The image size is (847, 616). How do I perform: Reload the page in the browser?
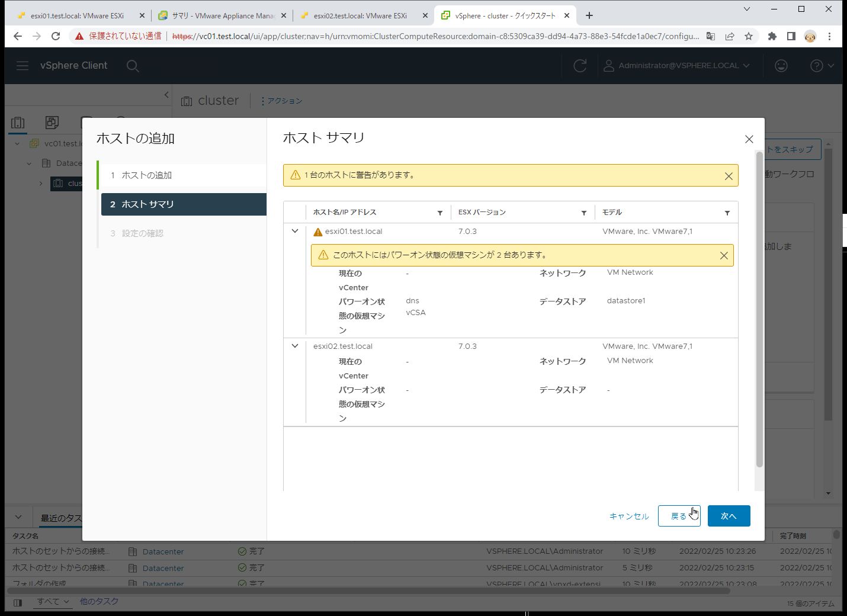click(x=56, y=36)
